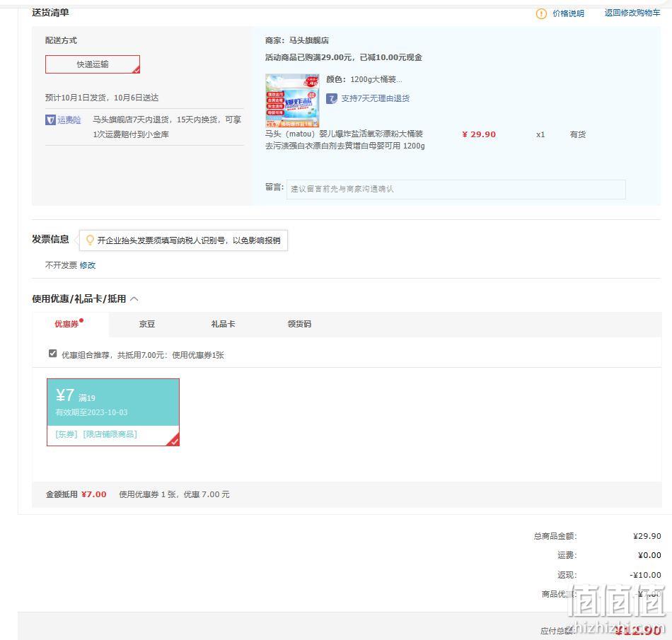The width and height of the screenshot is (672, 640).
Task: Open 支持7天无理由退货 link
Action: tap(376, 98)
